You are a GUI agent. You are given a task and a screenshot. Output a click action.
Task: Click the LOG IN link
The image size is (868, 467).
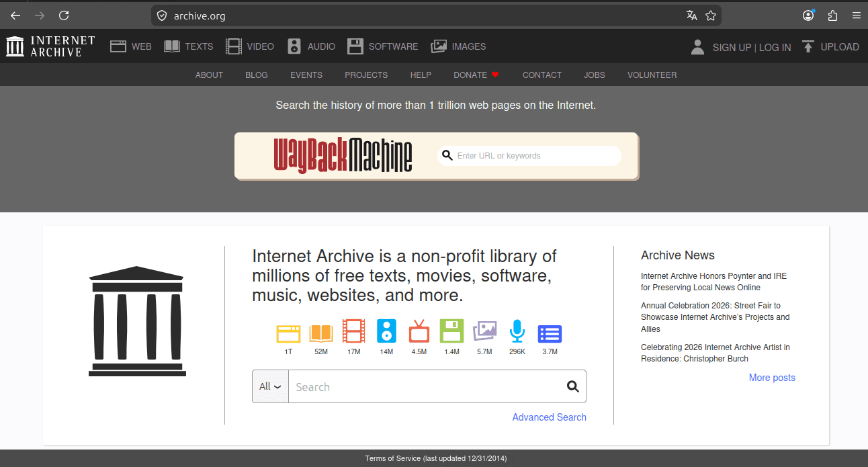[775, 47]
